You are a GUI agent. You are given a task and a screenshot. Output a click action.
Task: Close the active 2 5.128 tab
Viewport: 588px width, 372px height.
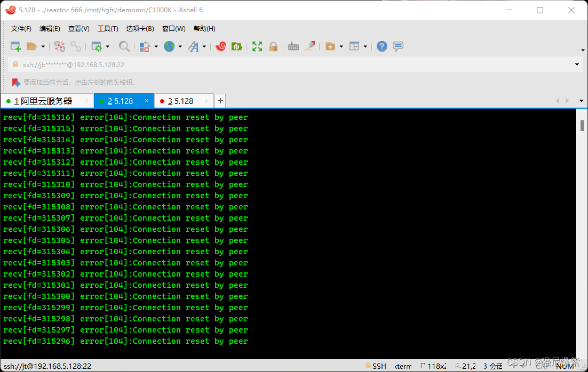click(x=147, y=101)
